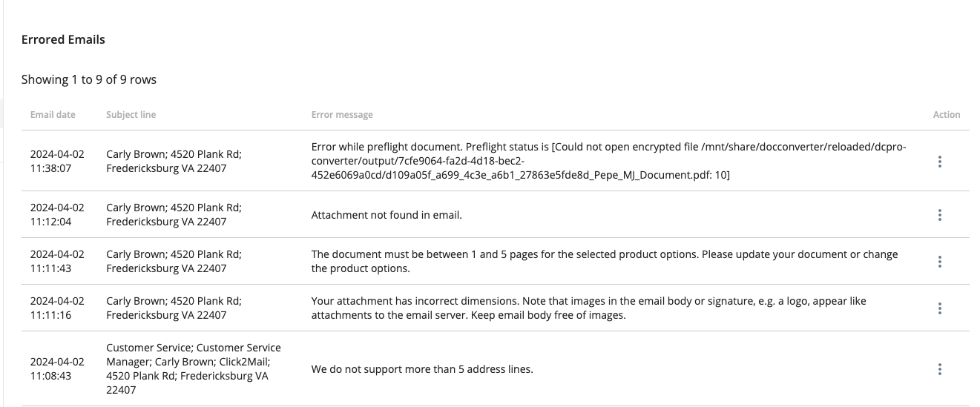The image size is (980, 407).
Task: Click 'We do not support more than 5 address lines.'
Action: (x=421, y=368)
